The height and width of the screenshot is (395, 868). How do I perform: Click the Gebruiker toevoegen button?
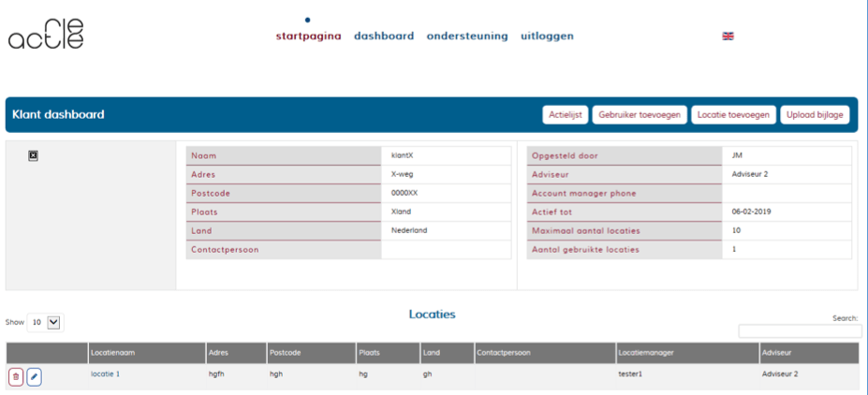coord(639,115)
